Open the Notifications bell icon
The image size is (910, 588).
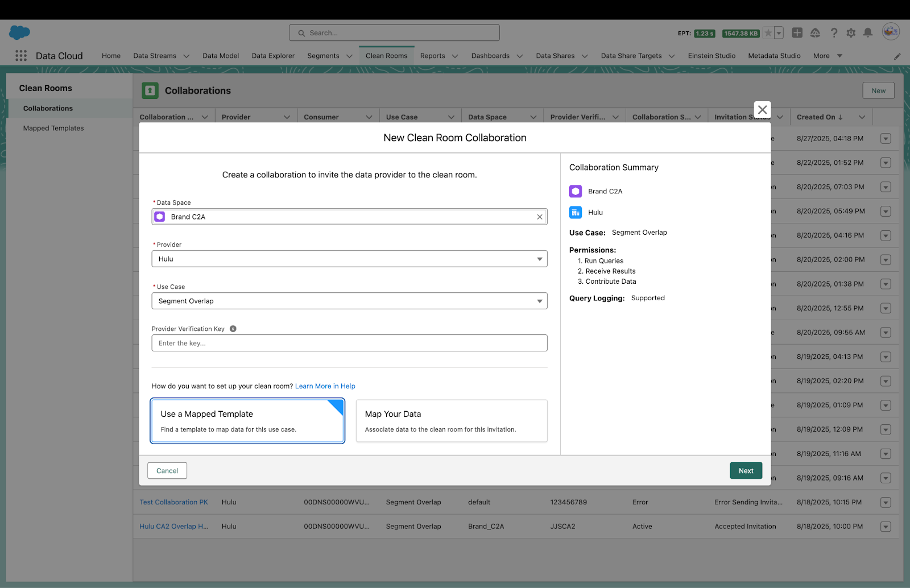click(x=868, y=33)
